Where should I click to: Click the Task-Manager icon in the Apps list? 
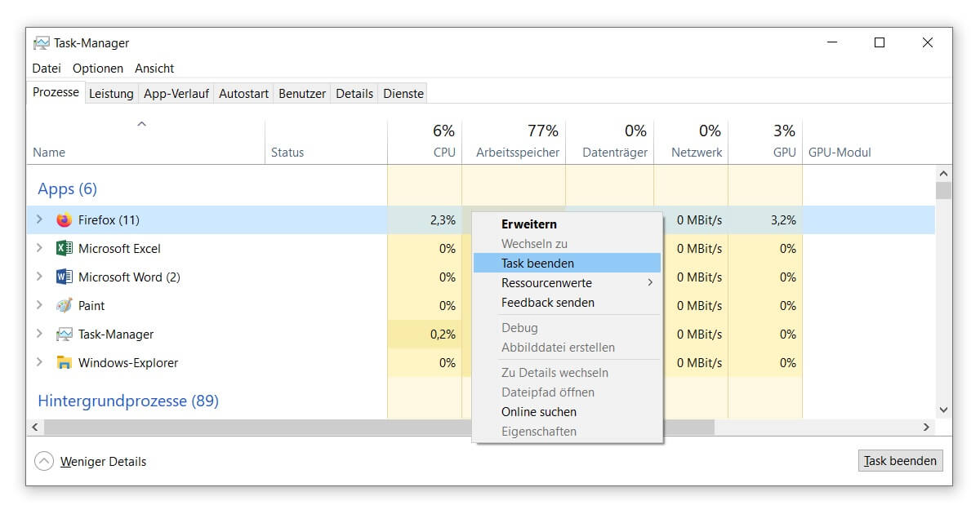click(x=64, y=335)
